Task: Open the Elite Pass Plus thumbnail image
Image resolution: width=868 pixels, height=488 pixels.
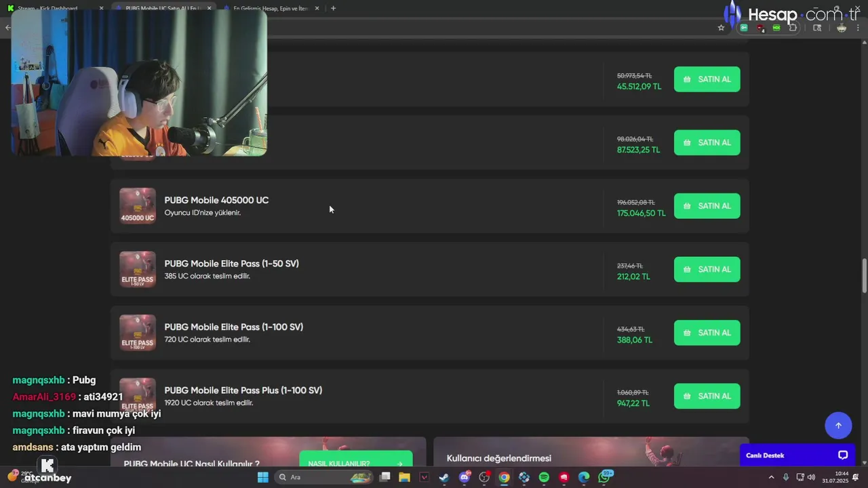Action: click(x=138, y=396)
